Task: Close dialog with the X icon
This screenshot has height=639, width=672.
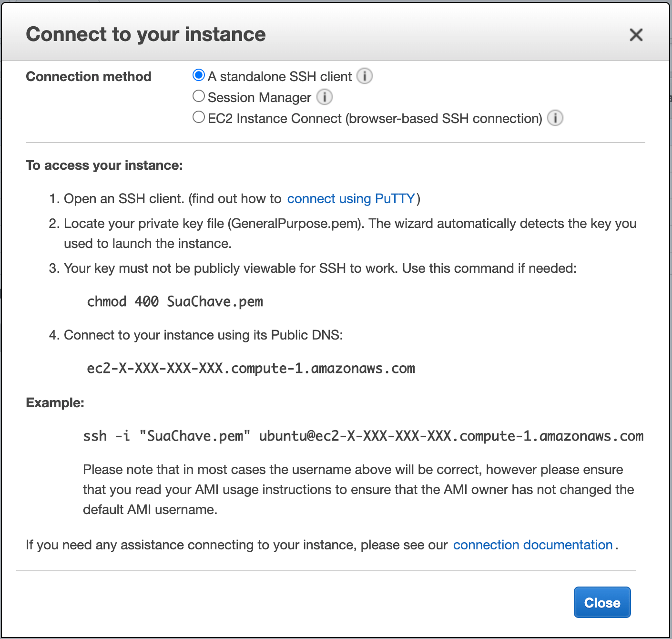Action: tap(636, 35)
